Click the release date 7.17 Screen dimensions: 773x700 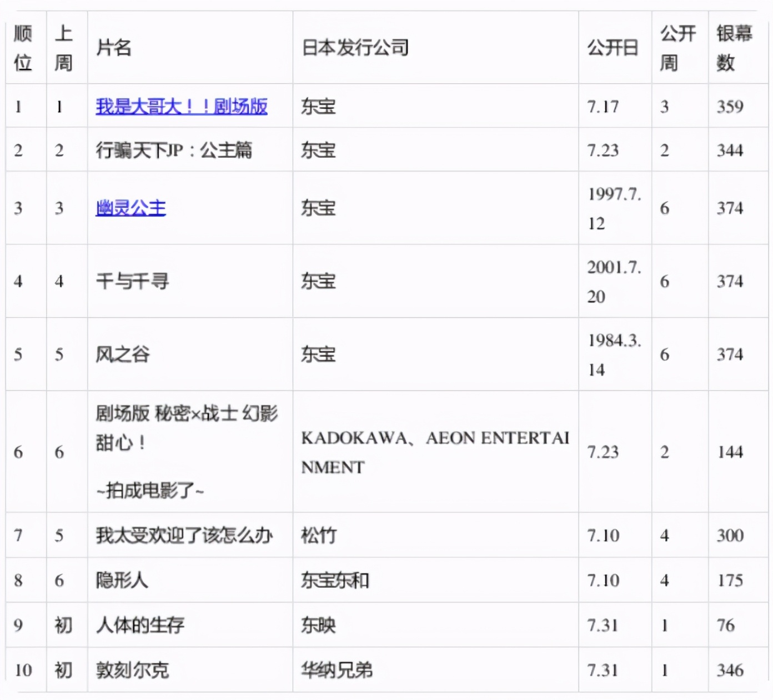coord(603,107)
